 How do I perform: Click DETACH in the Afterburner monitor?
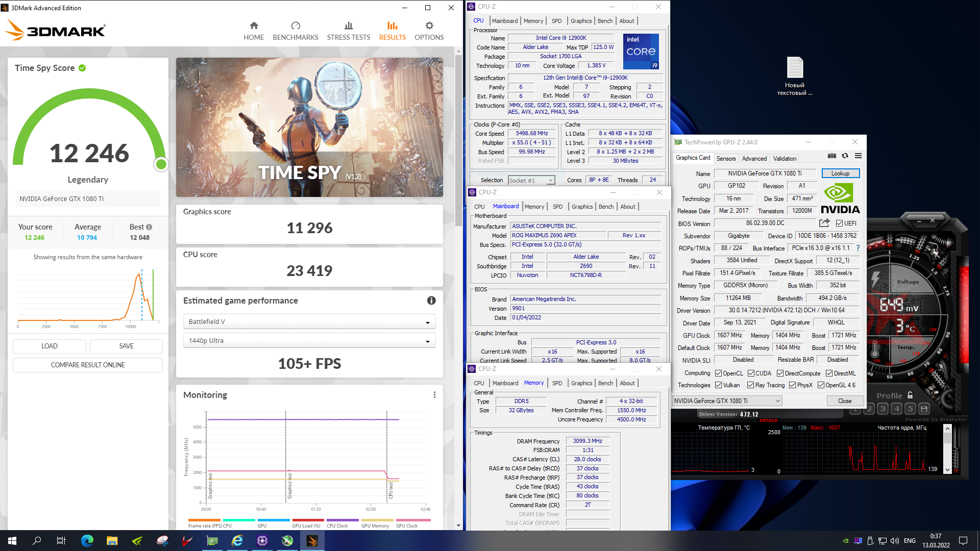tap(768, 421)
